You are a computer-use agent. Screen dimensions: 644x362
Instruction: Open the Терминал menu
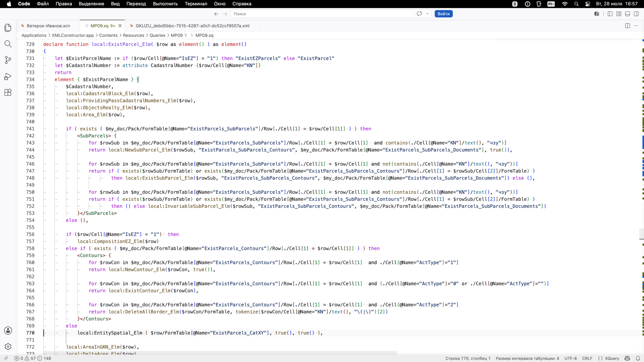196,4
